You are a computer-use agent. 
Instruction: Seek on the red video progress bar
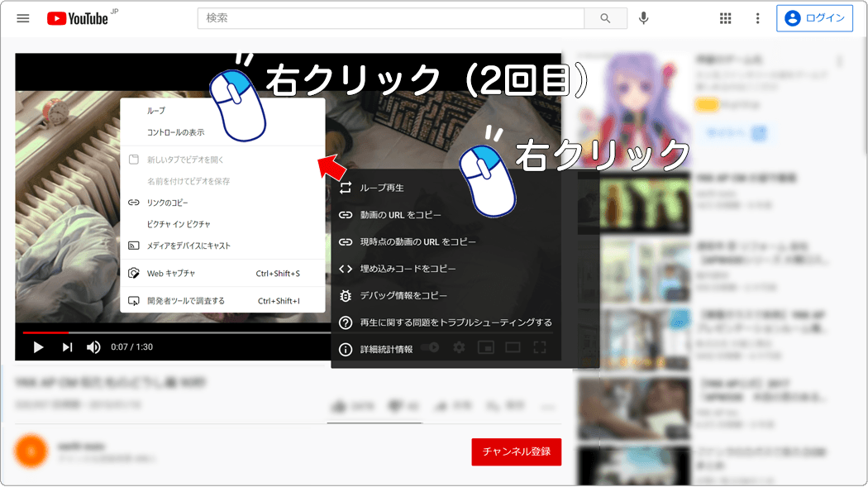click(x=45, y=332)
